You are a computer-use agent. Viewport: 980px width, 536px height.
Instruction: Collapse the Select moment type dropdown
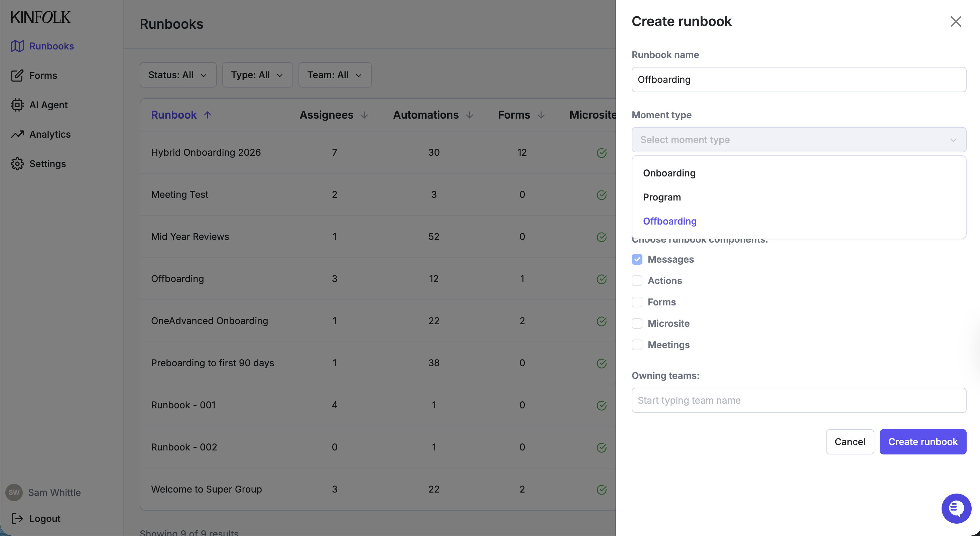pos(799,140)
